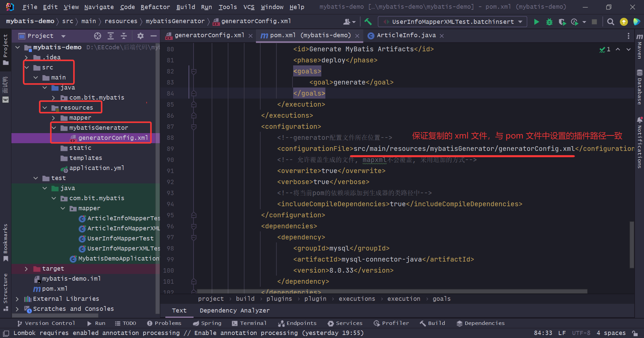The image size is (644, 338).
Task: Expand External Libraries node
Action: click(17, 299)
